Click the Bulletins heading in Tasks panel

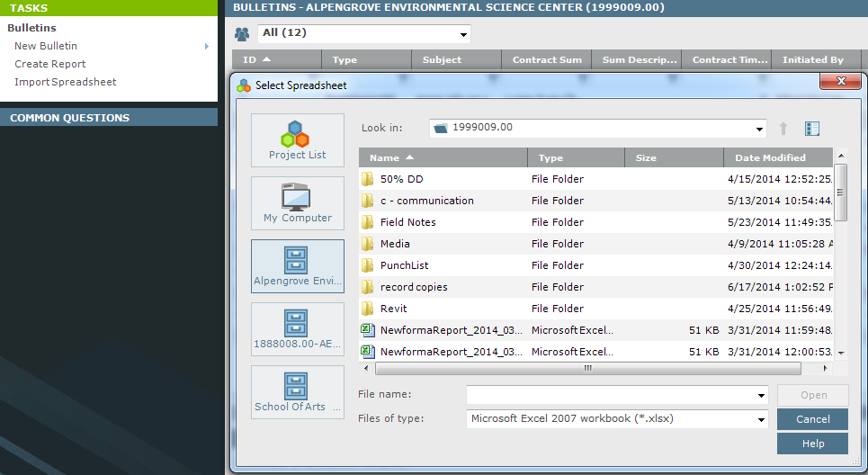(x=31, y=28)
